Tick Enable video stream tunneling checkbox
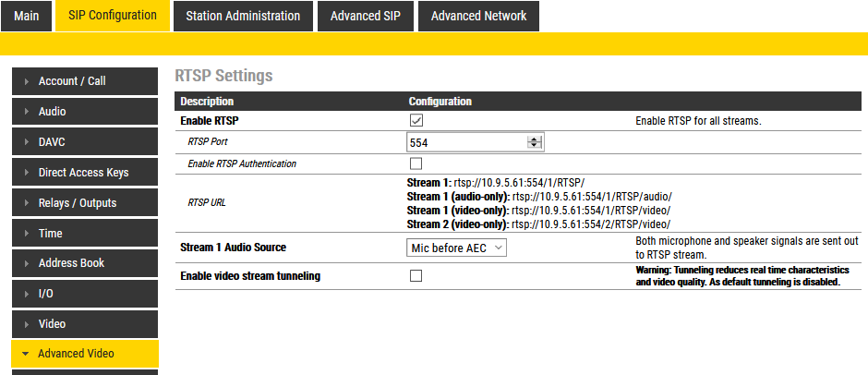The image size is (868, 375). pyautogui.click(x=416, y=275)
